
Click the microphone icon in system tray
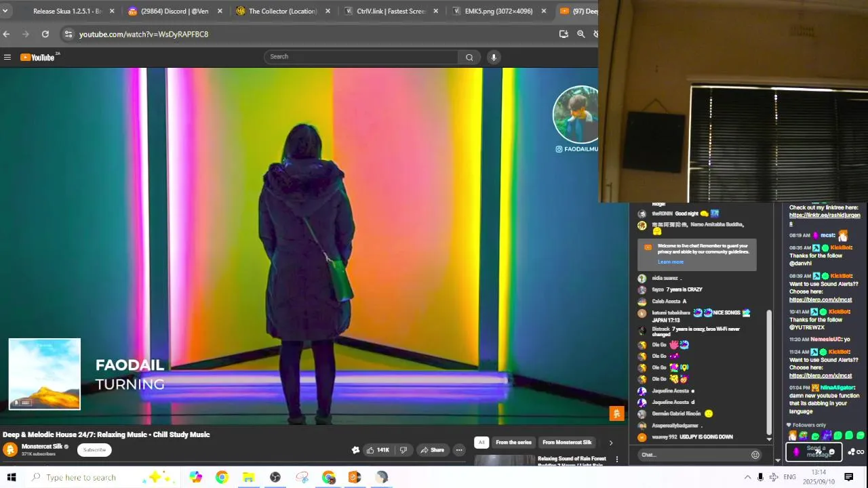pos(760,477)
